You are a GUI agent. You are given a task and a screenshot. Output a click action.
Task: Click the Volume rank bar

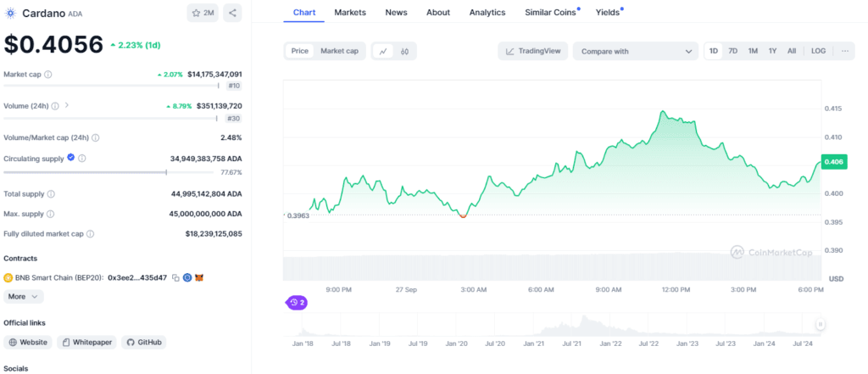coord(111,118)
